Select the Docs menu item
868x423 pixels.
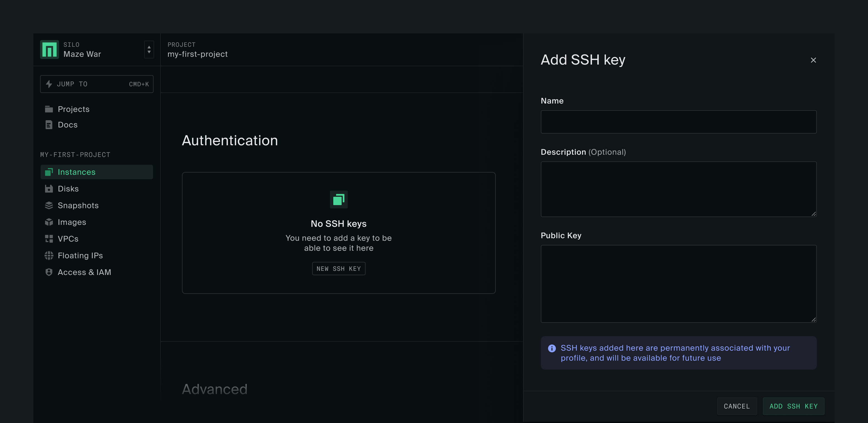(68, 125)
